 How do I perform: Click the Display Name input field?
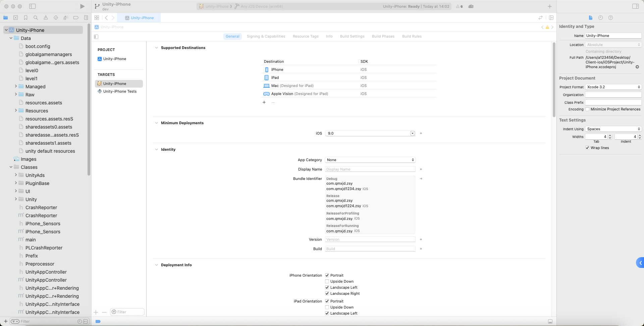point(370,169)
